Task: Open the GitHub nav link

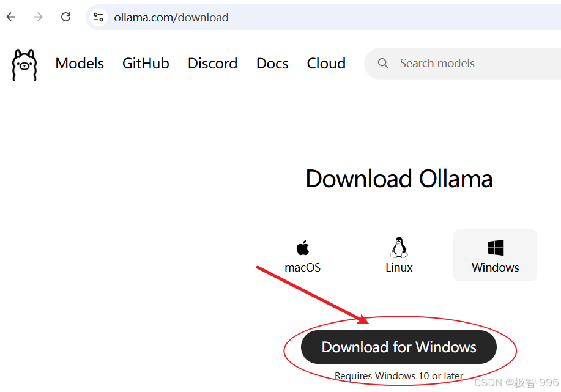Action: click(x=146, y=64)
